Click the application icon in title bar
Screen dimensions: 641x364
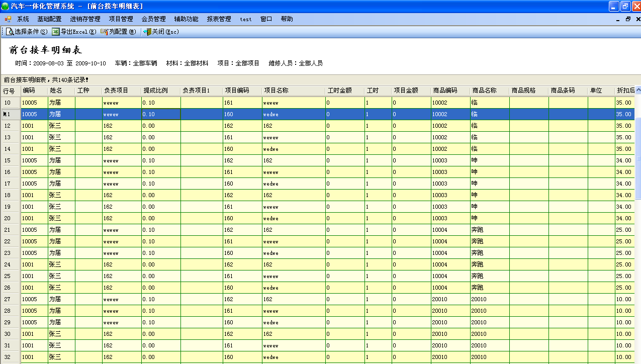[x=5, y=7]
